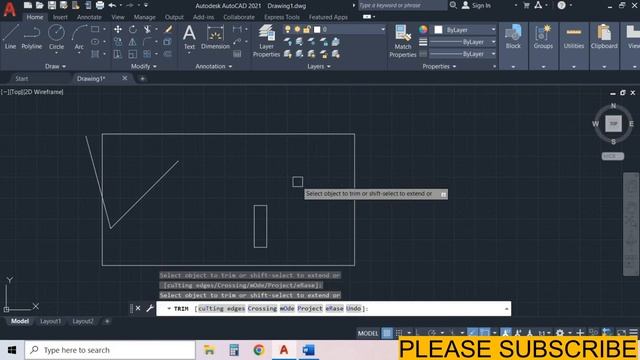Screen dimensions: 640x360
Task: Activate the Stretch tool
Action: tap(118, 54)
